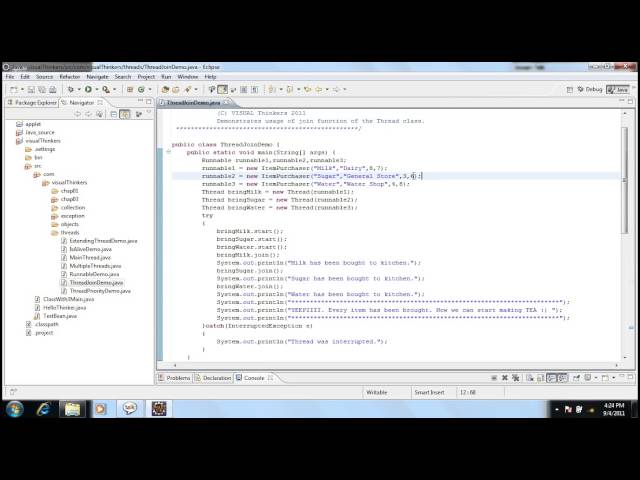The image size is (640, 480).
Task: Open the Debug button dropdown arrow
Action: 79,89
